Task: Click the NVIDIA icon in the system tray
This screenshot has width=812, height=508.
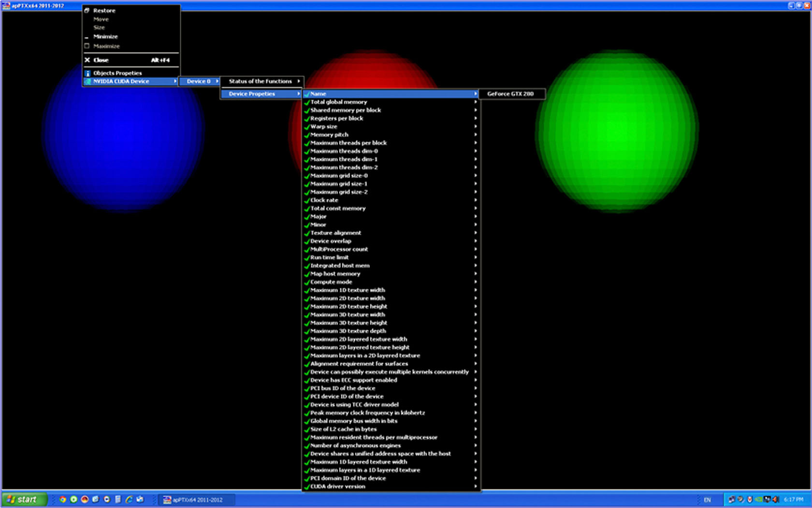Action: 759,499
